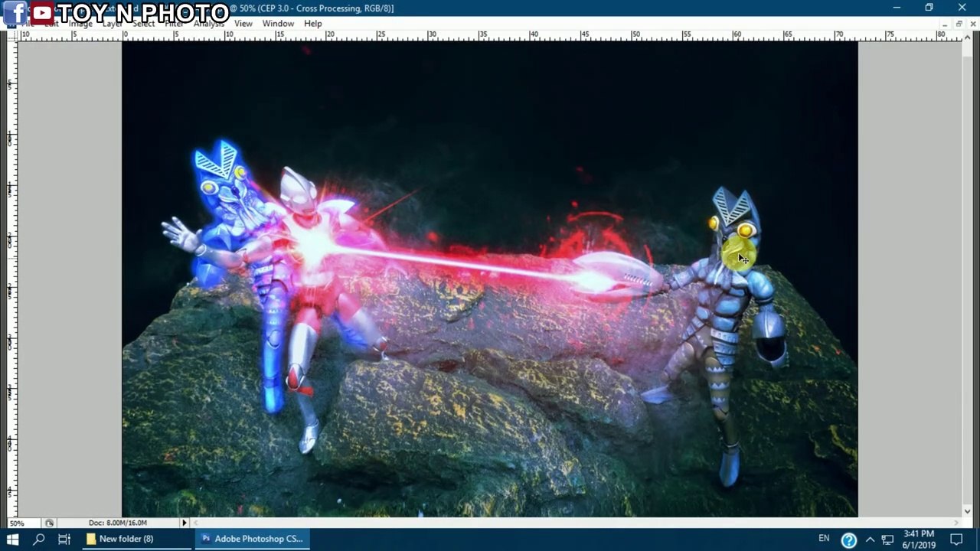Click the small icon beside the zoom field
This screenshot has width=980, height=551.
coord(50,523)
